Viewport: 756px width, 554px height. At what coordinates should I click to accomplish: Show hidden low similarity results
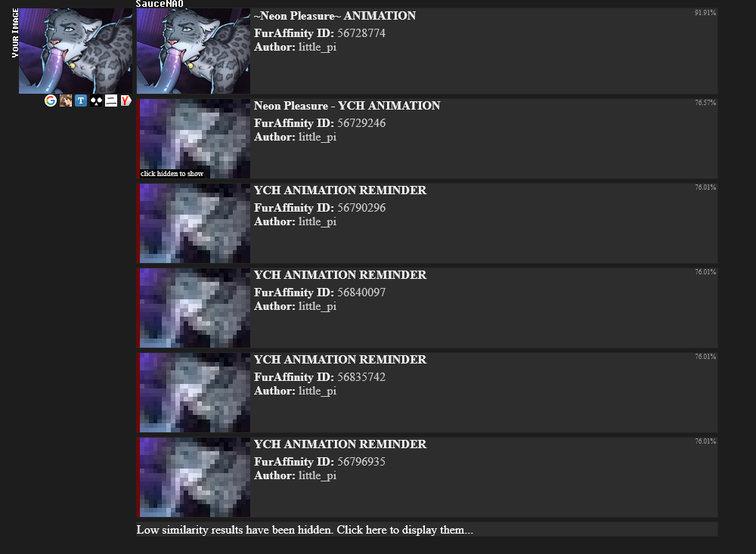point(305,529)
